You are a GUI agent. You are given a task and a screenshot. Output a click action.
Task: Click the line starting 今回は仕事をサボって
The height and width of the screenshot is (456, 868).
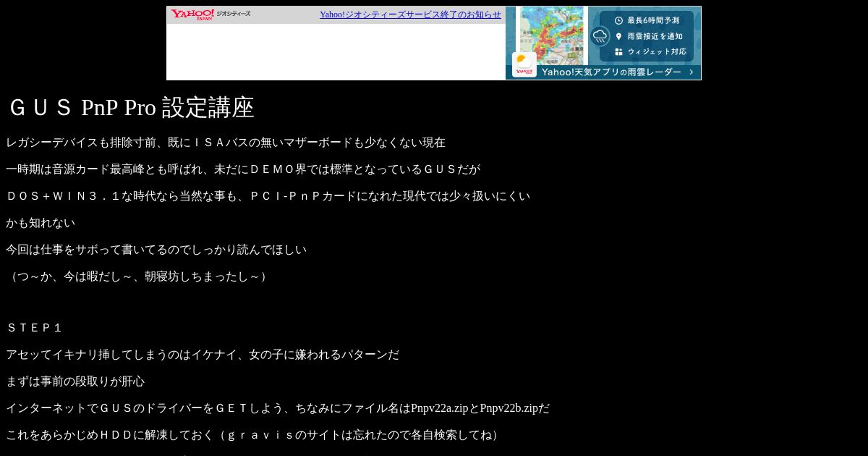pos(156,250)
